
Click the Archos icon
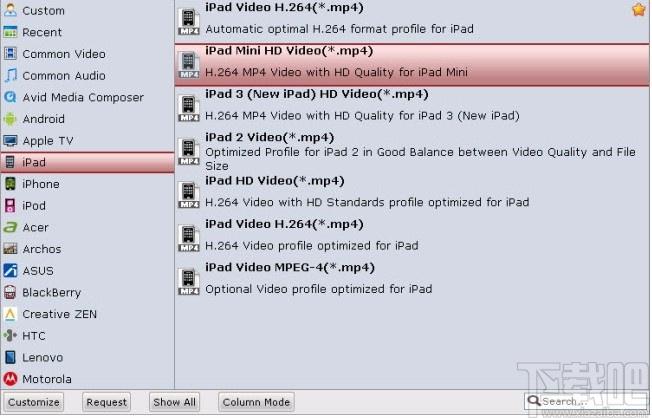point(10,249)
